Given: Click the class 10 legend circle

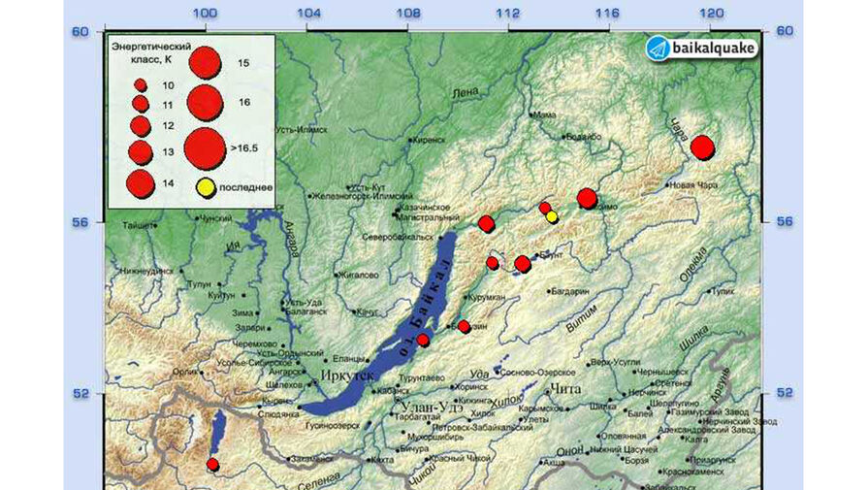Looking at the screenshot, I should point(141,85).
